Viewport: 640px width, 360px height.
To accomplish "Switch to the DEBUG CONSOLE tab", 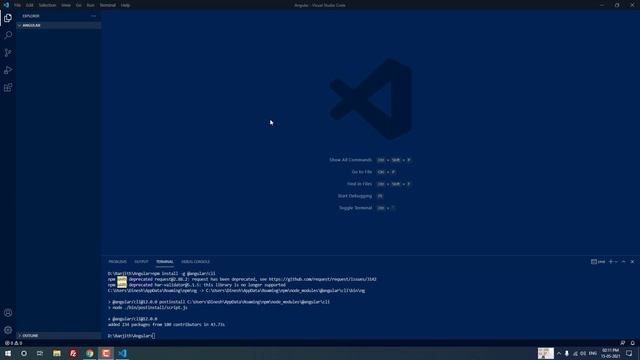I will (196, 262).
